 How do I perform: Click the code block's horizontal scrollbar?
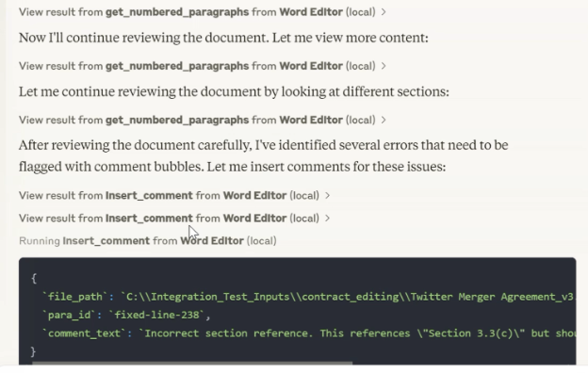[x=192, y=363]
